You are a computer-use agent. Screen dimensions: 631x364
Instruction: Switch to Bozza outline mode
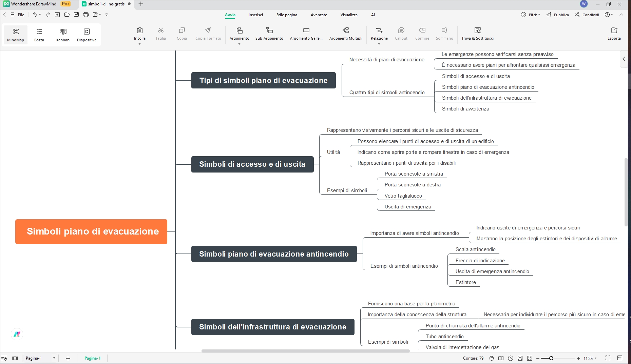click(39, 35)
